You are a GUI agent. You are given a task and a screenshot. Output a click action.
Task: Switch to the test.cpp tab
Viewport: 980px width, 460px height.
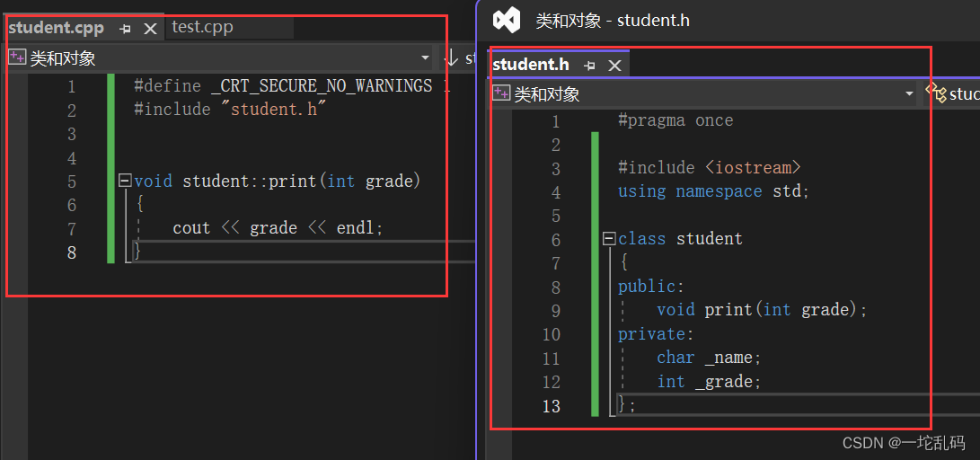(202, 28)
